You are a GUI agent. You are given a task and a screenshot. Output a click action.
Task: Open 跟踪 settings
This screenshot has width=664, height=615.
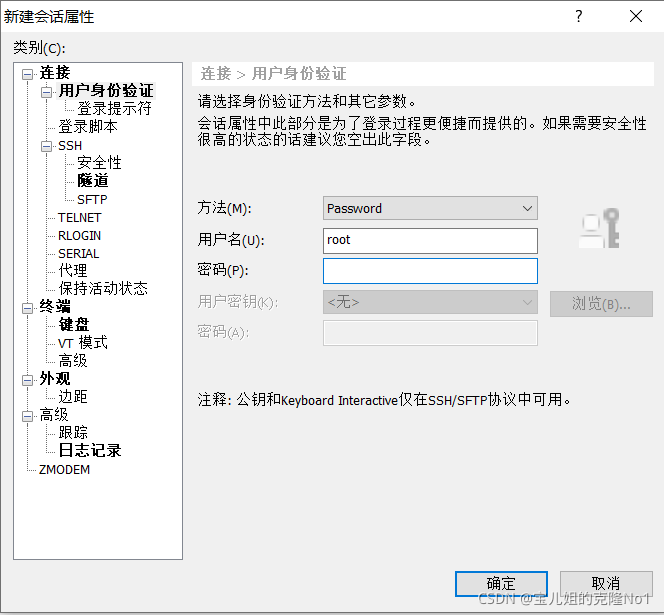click(x=73, y=432)
